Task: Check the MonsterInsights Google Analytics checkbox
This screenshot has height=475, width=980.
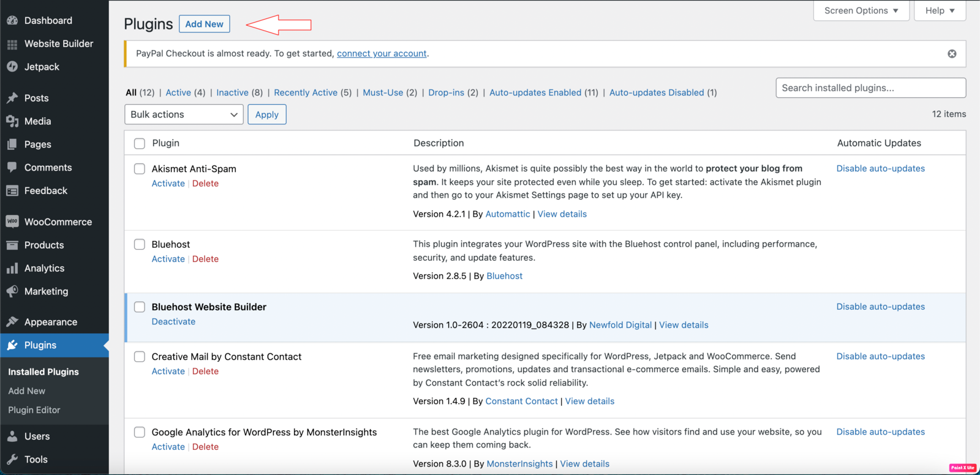Action: pos(140,432)
